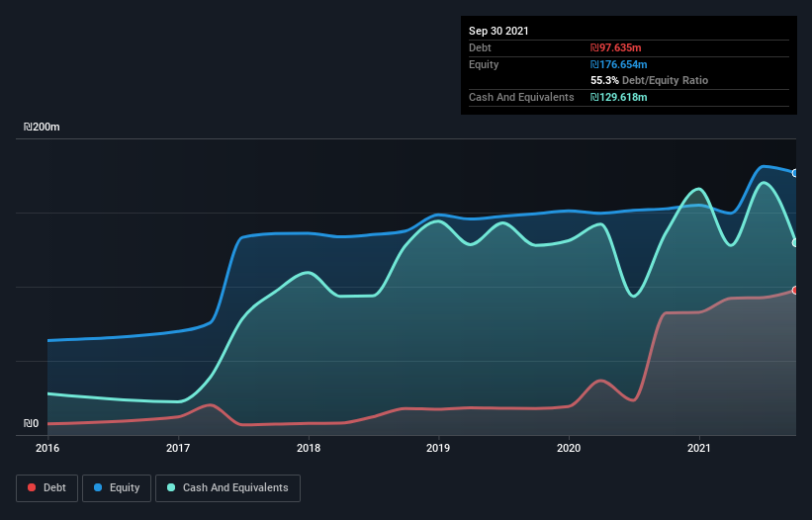Viewport: 812px width, 520px height.
Task: Toggle the Debt legend button
Action: point(47,488)
